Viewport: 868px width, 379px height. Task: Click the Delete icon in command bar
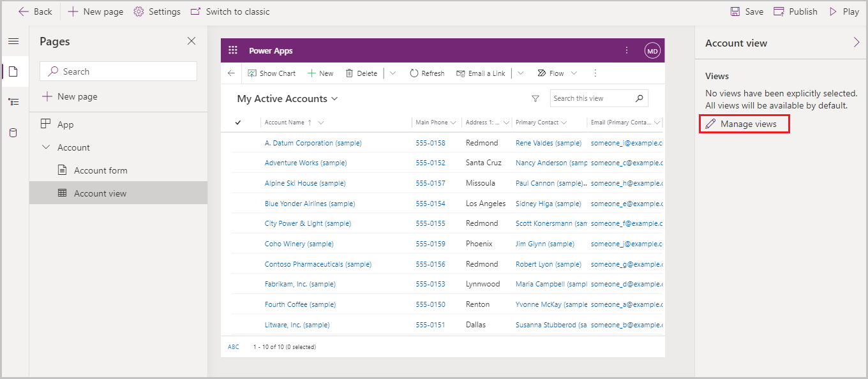(x=349, y=73)
